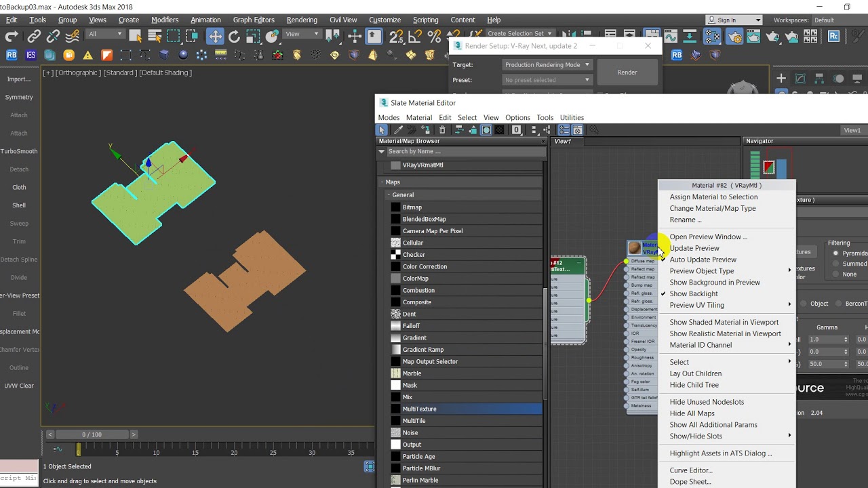The image size is (868, 488).
Task: Click the IES light toolbar icon
Action: pos(31,55)
